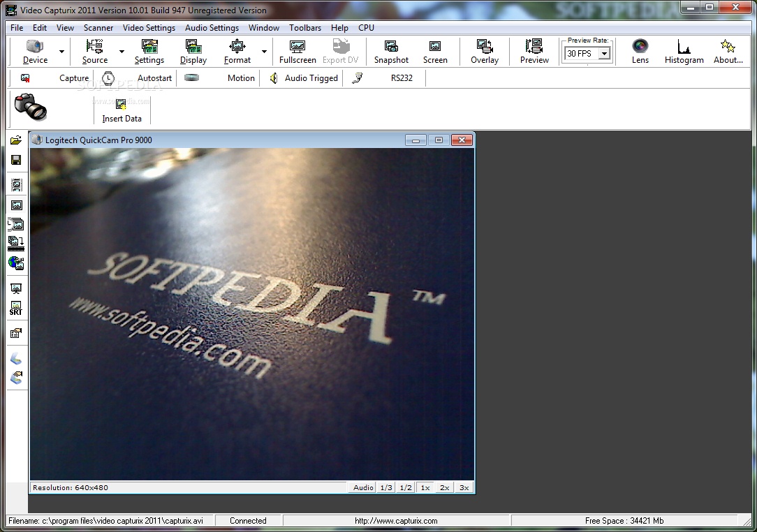This screenshot has height=532, width=757.
Task: Click the open folder sidebar icon
Action: click(x=16, y=140)
